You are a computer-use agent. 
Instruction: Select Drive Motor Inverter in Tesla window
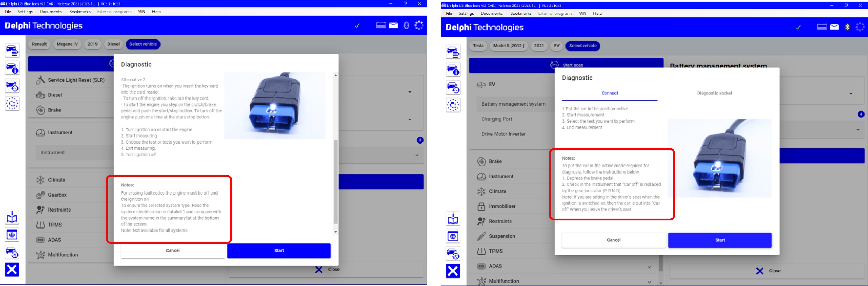point(504,134)
